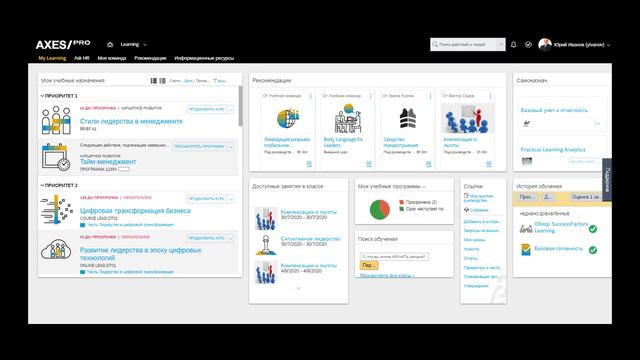Open the header search scope dropdown
The image size is (640, 360).
tap(501, 44)
